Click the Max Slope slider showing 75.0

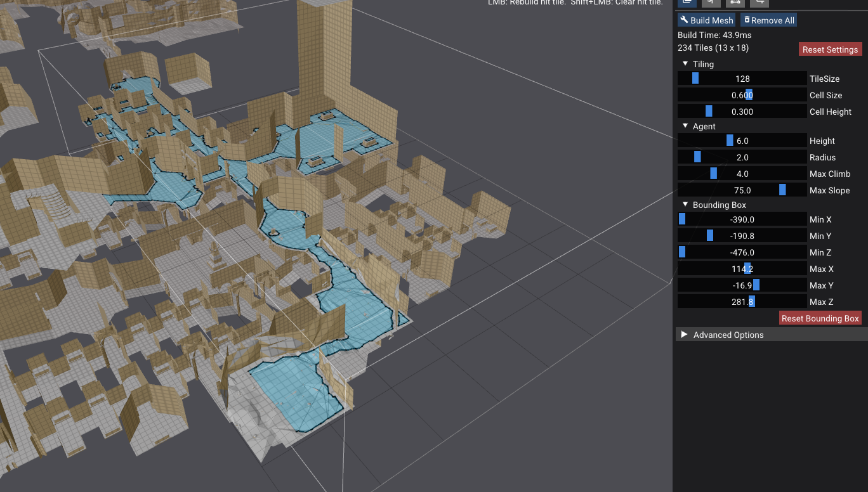[742, 190]
